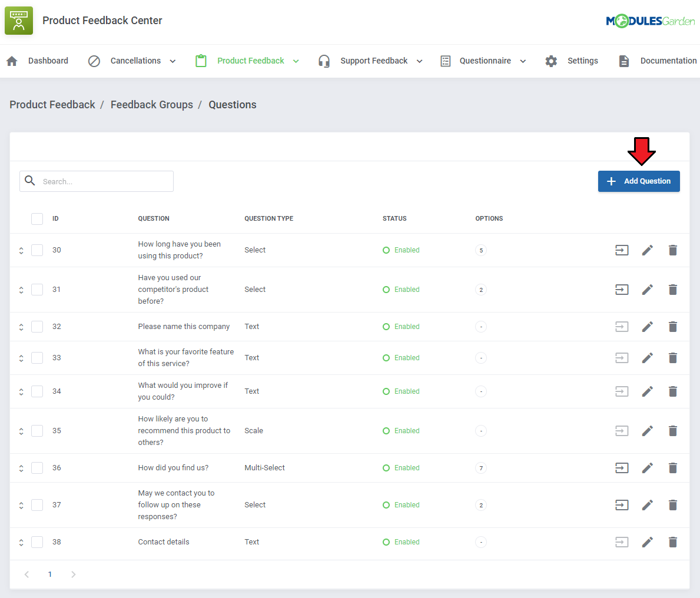
Task: Click the Support Feedback headset icon
Action: 324,61
